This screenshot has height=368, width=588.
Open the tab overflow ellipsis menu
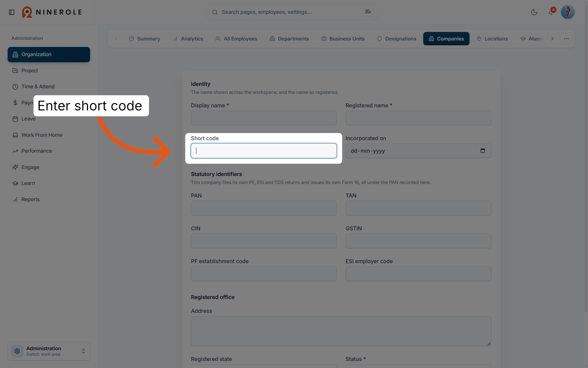pyautogui.click(x=566, y=39)
